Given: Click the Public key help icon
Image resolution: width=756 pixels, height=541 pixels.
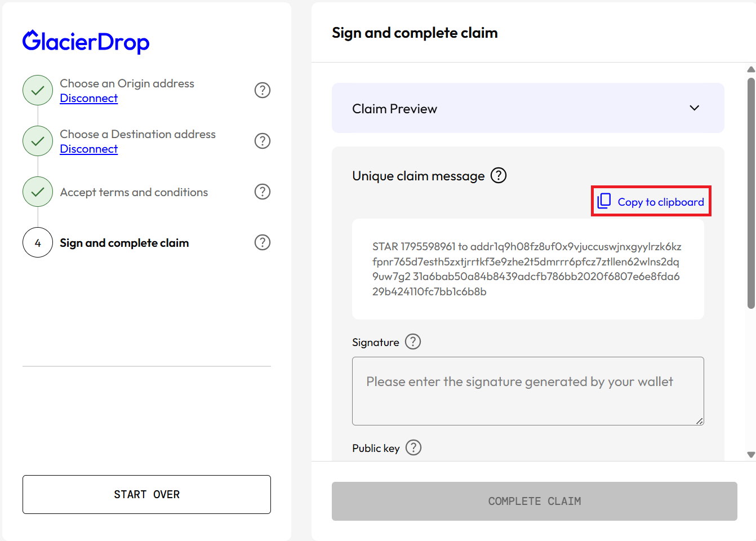Looking at the screenshot, I should [413, 447].
